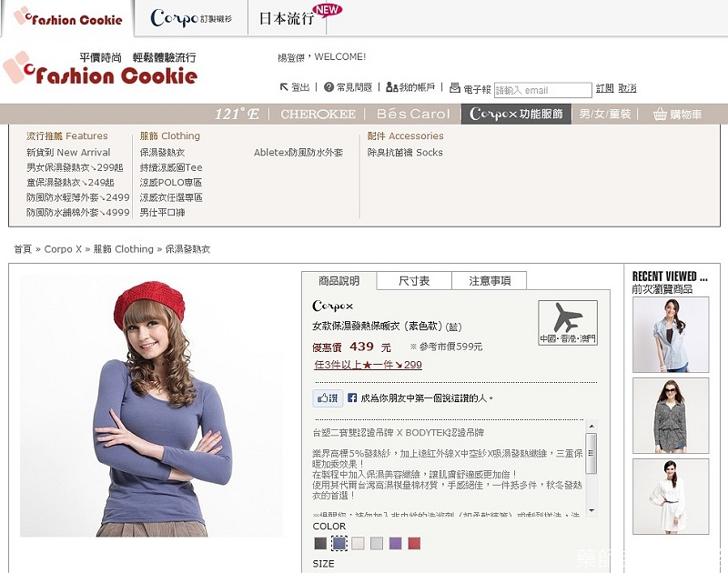
Task: Click the Fashion Cookie main logo
Action: point(100,69)
